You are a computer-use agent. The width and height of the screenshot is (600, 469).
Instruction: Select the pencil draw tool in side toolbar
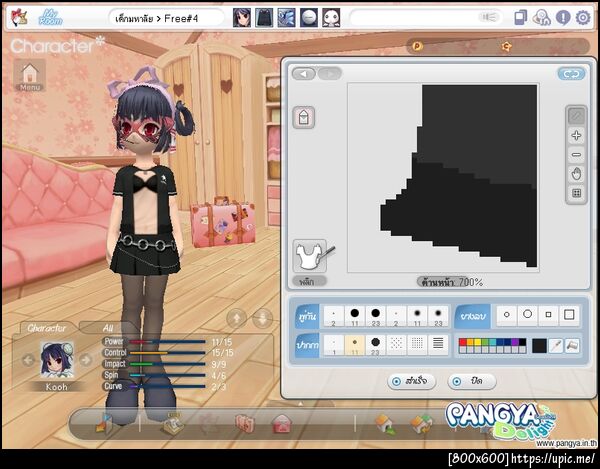[x=576, y=116]
